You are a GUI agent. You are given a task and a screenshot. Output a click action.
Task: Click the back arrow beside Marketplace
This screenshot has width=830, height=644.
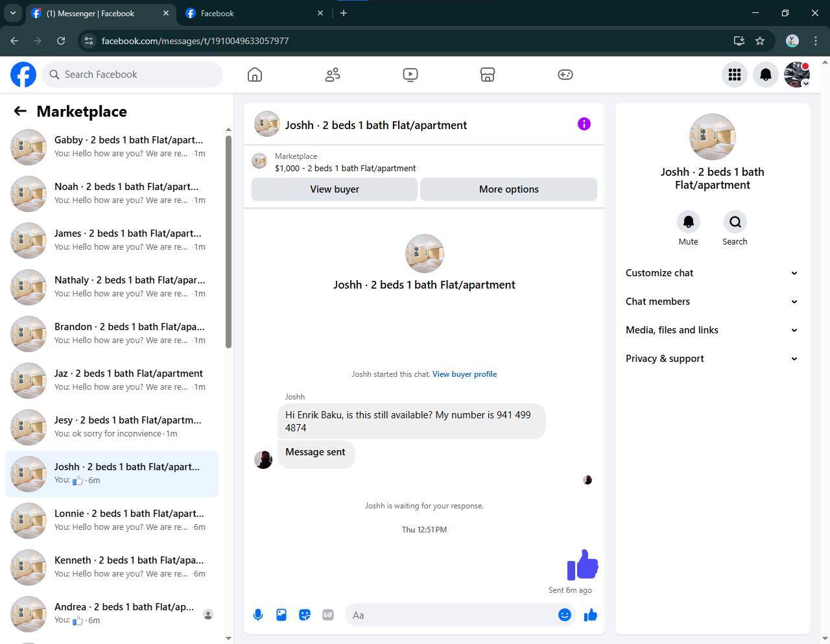20,111
